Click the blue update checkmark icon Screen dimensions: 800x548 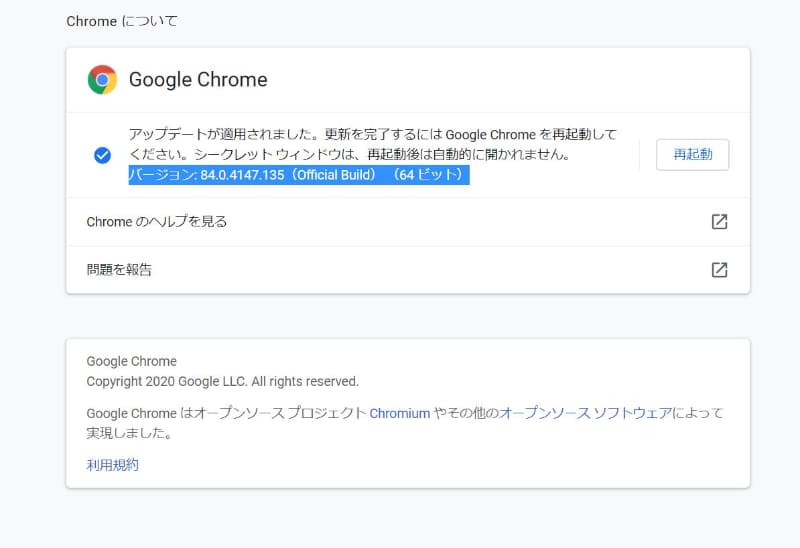pos(103,155)
